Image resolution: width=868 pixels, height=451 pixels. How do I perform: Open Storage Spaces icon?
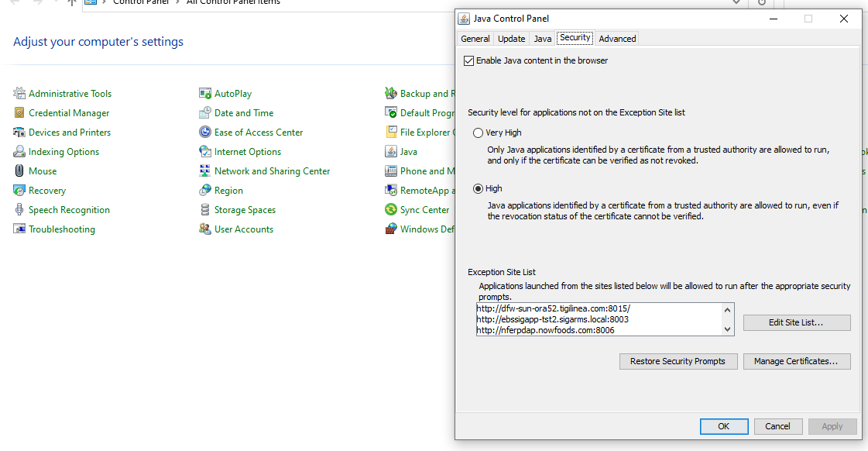pos(205,209)
